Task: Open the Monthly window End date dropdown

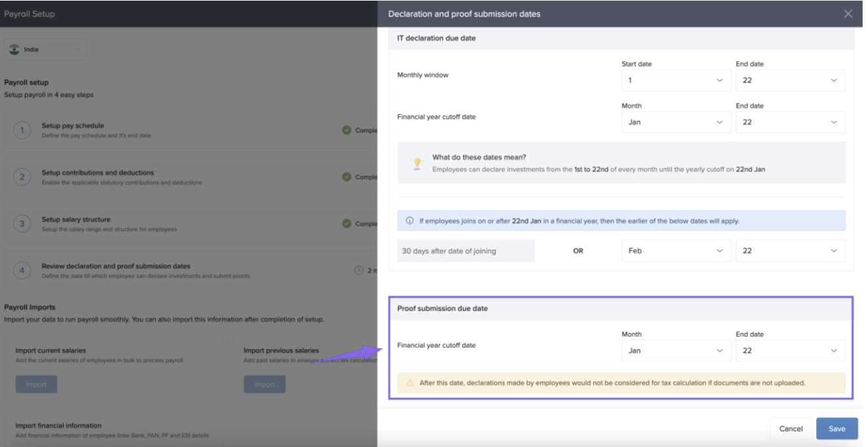Action: [x=790, y=81]
